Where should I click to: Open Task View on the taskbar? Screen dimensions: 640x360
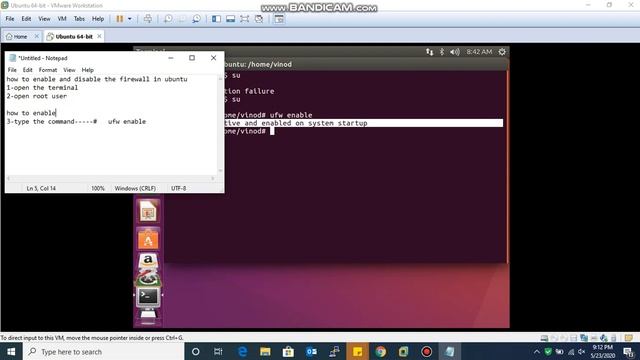[218, 351]
